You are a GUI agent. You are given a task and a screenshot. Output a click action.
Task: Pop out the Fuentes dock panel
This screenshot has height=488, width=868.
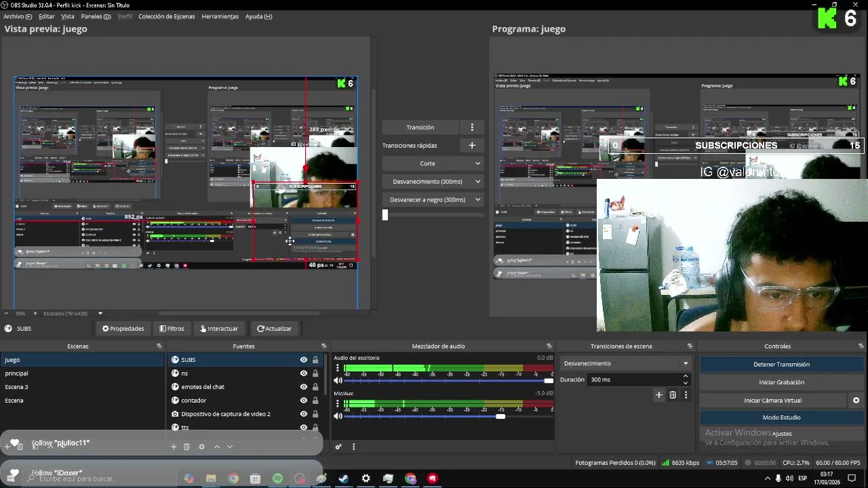(325, 346)
